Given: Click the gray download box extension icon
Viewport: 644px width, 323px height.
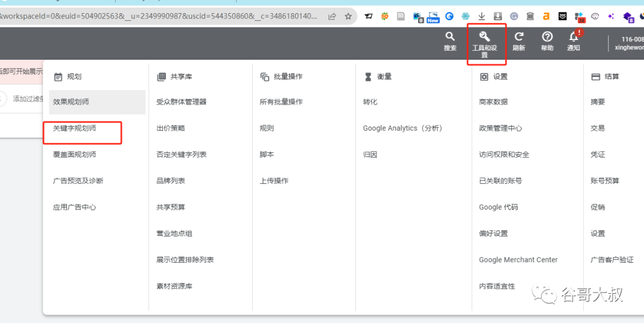Looking at the screenshot, I should coord(498,17).
